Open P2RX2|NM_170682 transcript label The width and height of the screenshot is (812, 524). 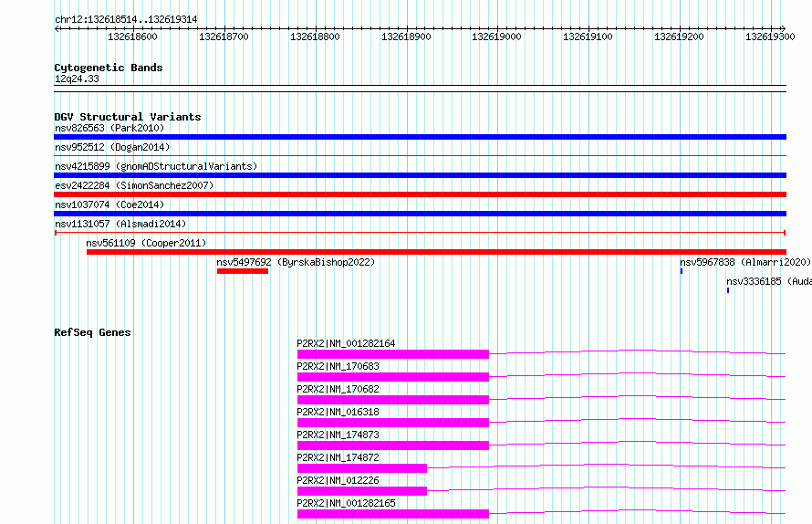(338, 389)
